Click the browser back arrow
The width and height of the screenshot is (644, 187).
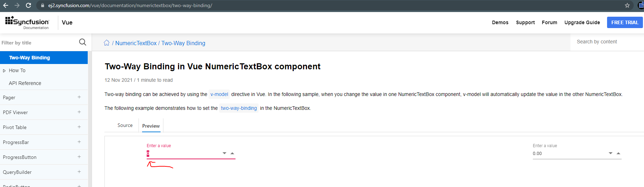pyautogui.click(x=6, y=5)
